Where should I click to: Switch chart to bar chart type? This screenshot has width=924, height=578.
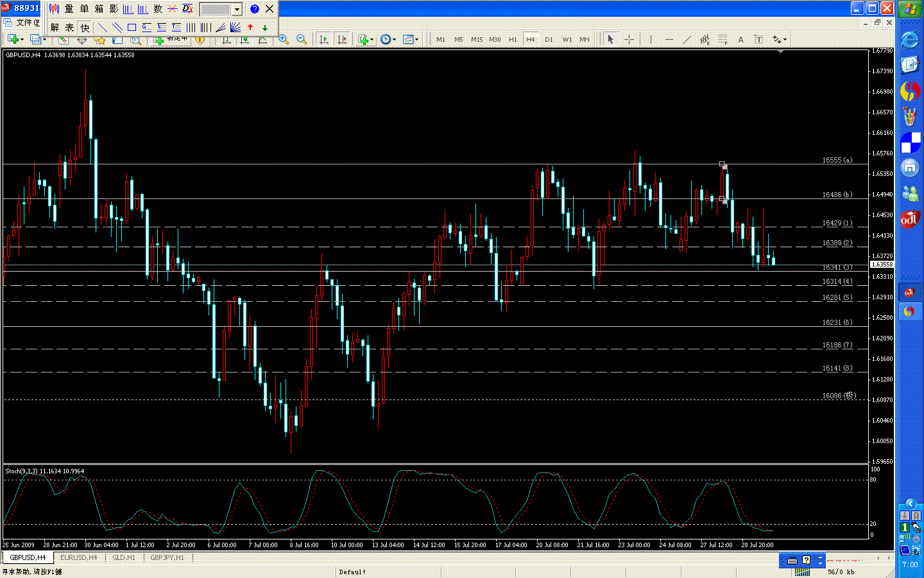227,40
